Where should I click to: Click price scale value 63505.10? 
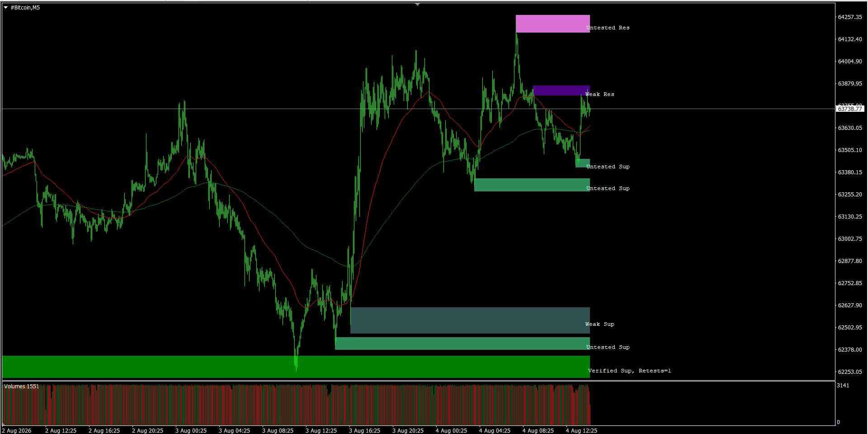click(x=850, y=150)
